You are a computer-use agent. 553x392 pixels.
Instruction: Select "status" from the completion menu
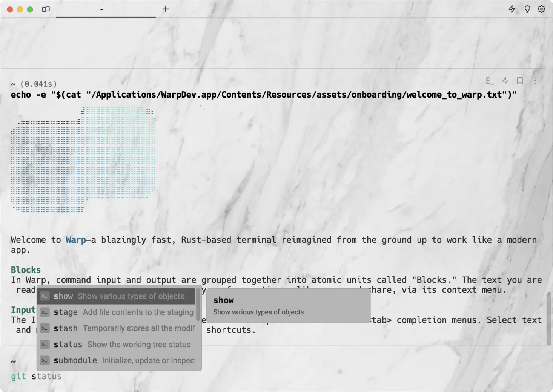68,344
